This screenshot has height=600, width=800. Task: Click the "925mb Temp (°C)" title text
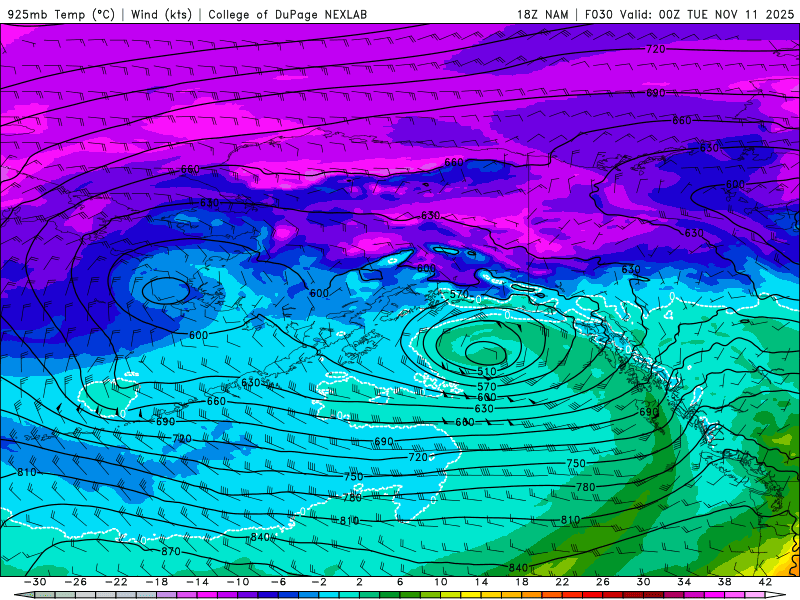pyautogui.click(x=61, y=15)
